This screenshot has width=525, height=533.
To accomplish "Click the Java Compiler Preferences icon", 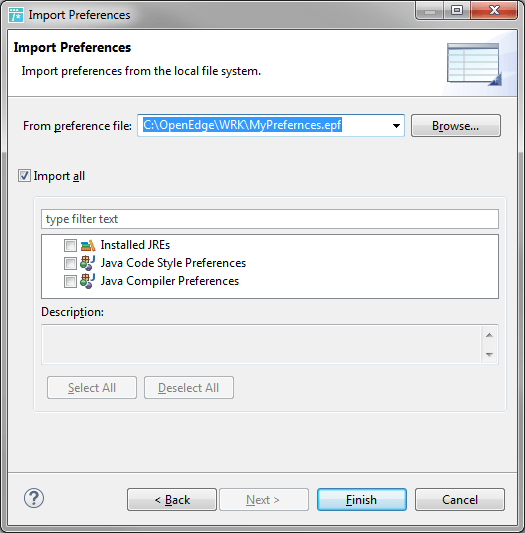I will (x=87, y=281).
